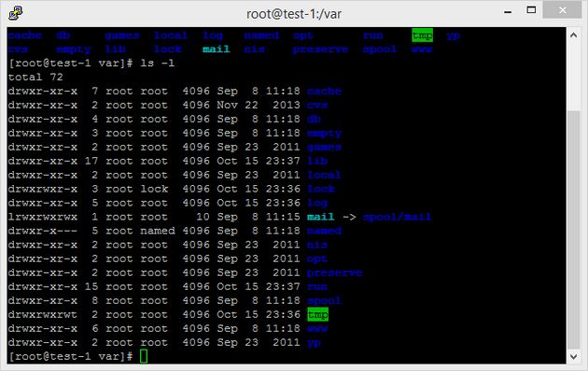The image size is (588, 371).
Task: Click highlighted 'tmp' in top short listing
Action: [x=422, y=36]
